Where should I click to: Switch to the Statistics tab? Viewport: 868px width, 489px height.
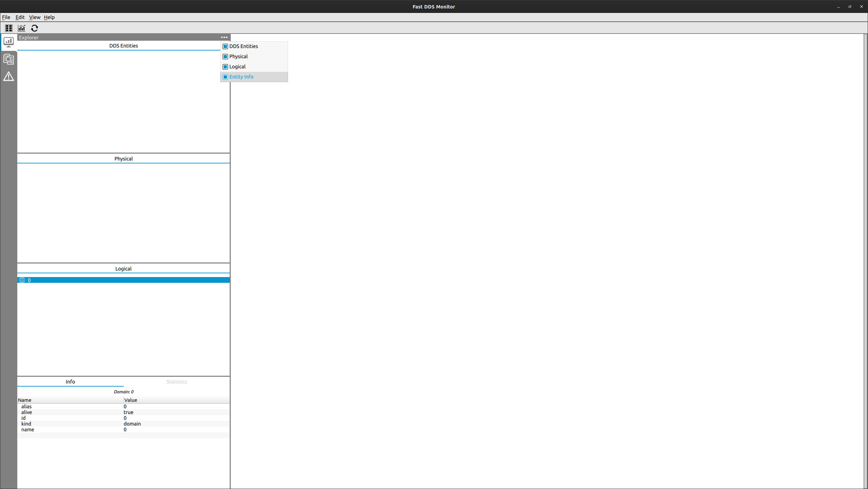click(x=177, y=382)
